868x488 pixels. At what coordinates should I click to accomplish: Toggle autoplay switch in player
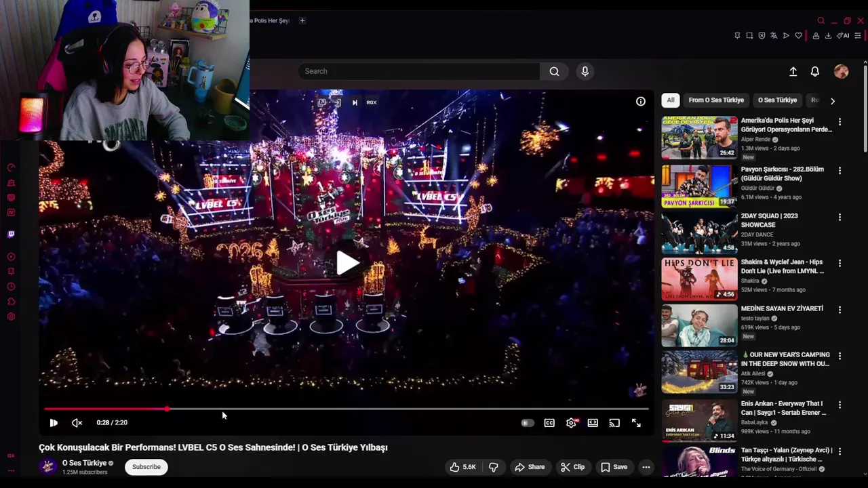click(527, 423)
